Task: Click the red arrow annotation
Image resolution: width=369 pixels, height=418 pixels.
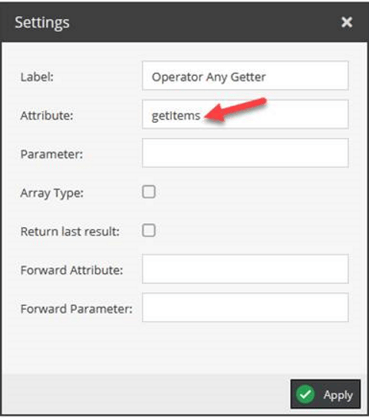Action: point(235,109)
